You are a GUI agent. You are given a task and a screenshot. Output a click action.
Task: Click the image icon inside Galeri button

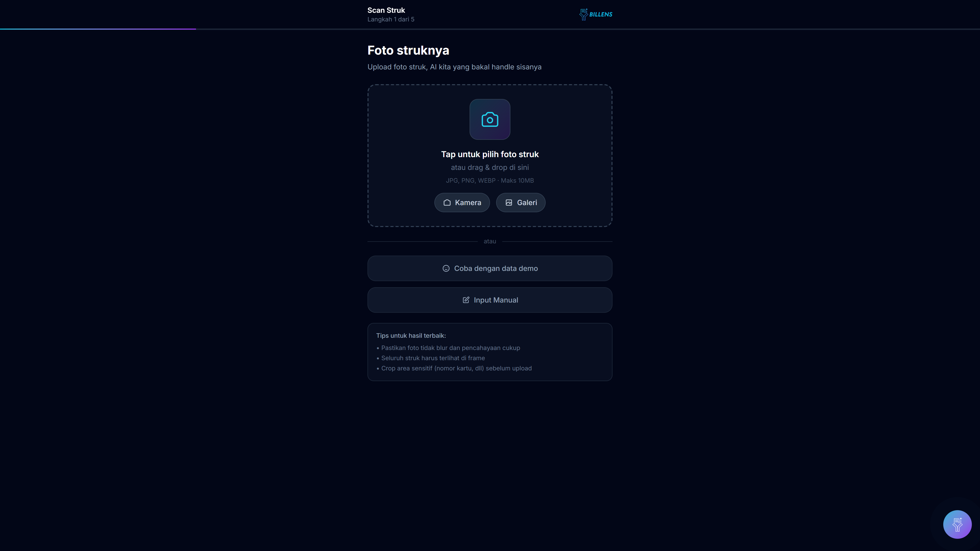pos(509,203)
